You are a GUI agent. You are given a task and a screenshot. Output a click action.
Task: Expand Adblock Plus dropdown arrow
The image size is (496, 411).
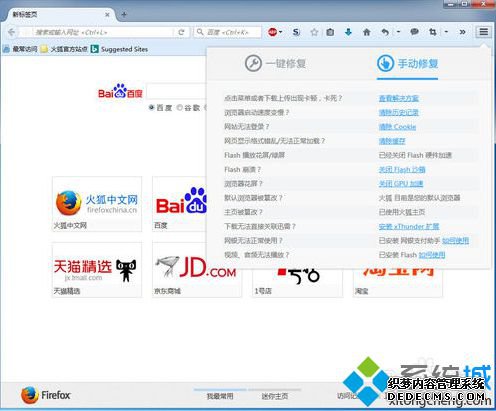point(281,32)
